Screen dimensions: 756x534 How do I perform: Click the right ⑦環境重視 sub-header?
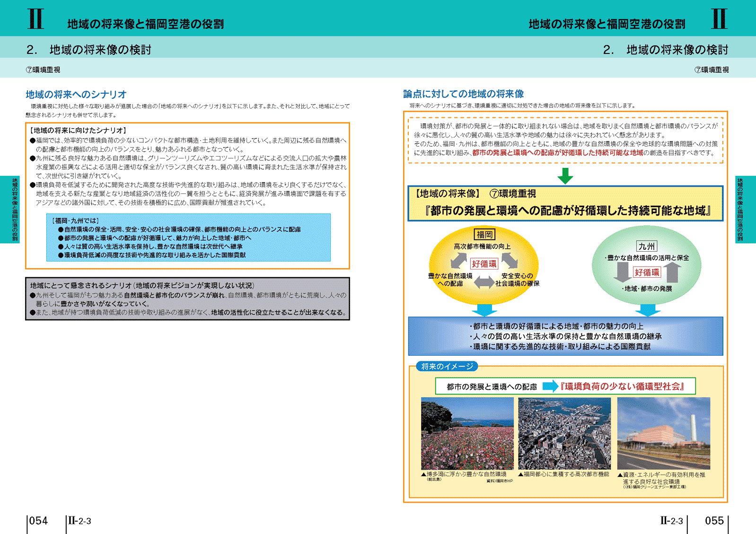click(712, 70)
